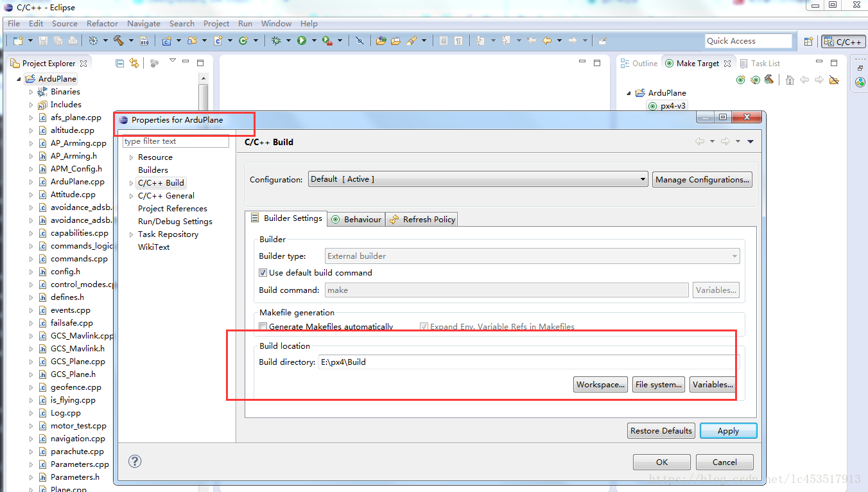Screen dimensions: 868x492
Task: Click the binary 010 toolbar icon
Action: pos(144,40)
